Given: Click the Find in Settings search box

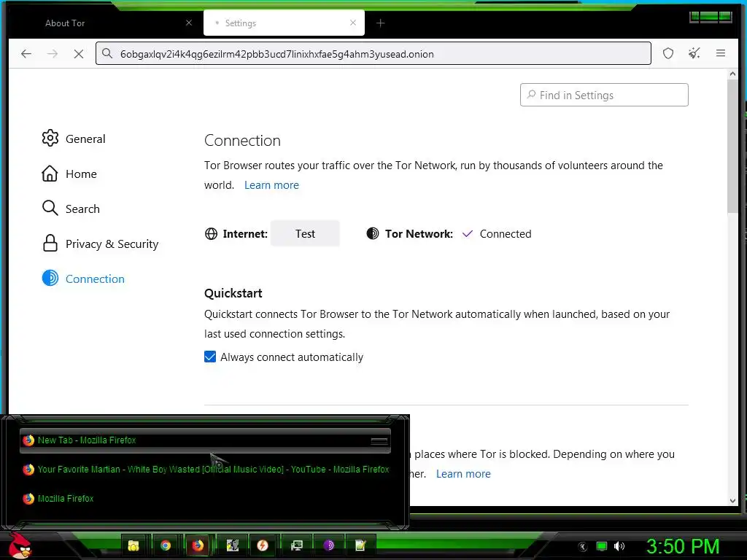Looking at the screenshot, I should tap(604, 96).
